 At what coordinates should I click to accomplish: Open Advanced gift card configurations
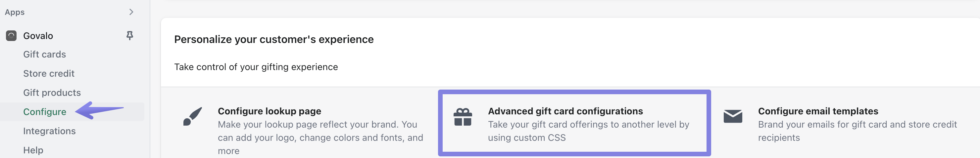click(565, 111)
